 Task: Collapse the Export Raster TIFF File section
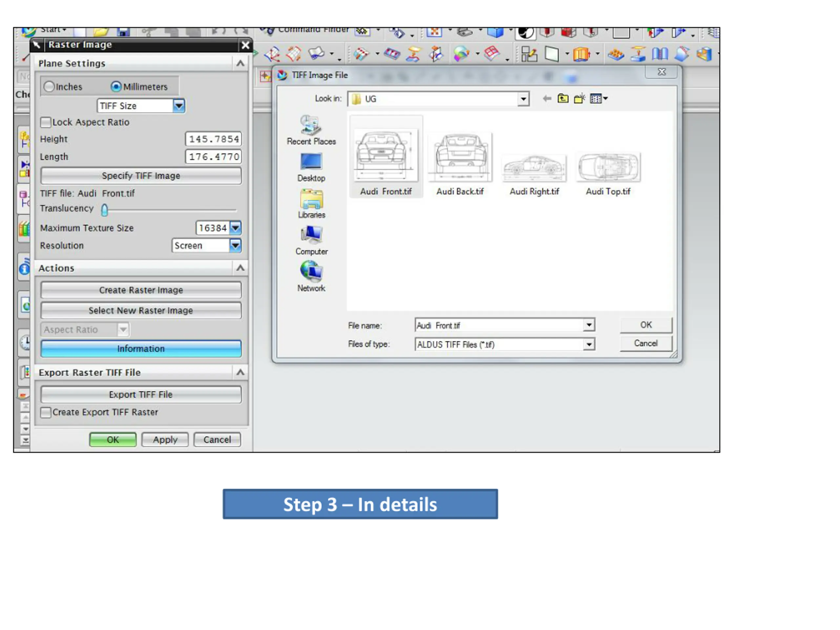[x=241, y=372]
